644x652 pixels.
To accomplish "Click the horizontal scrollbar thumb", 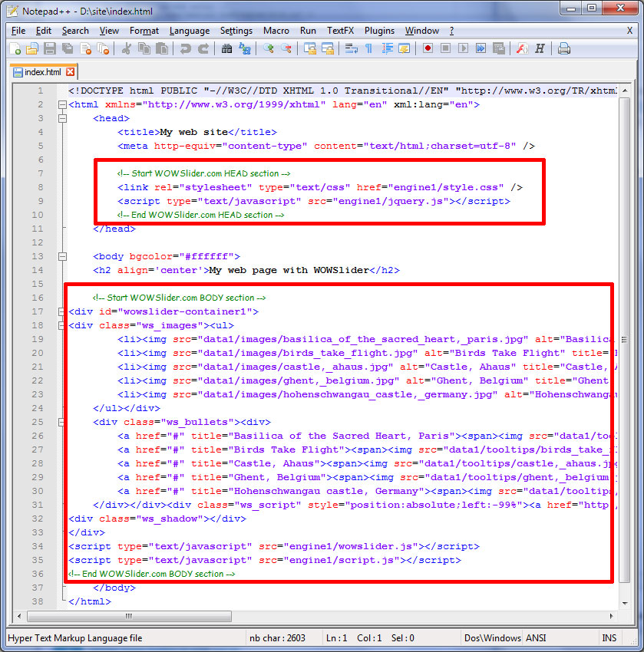I will pyautogui.click(x=129, y=616).
